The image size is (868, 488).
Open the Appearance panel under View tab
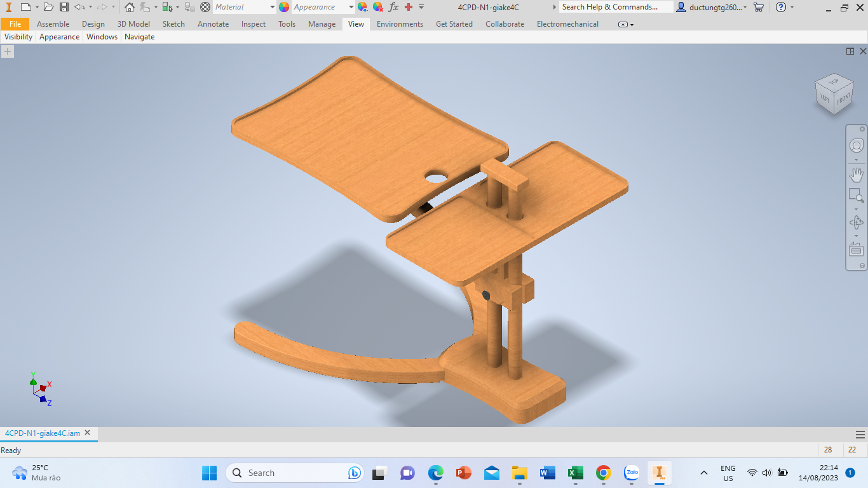(60, 37)
